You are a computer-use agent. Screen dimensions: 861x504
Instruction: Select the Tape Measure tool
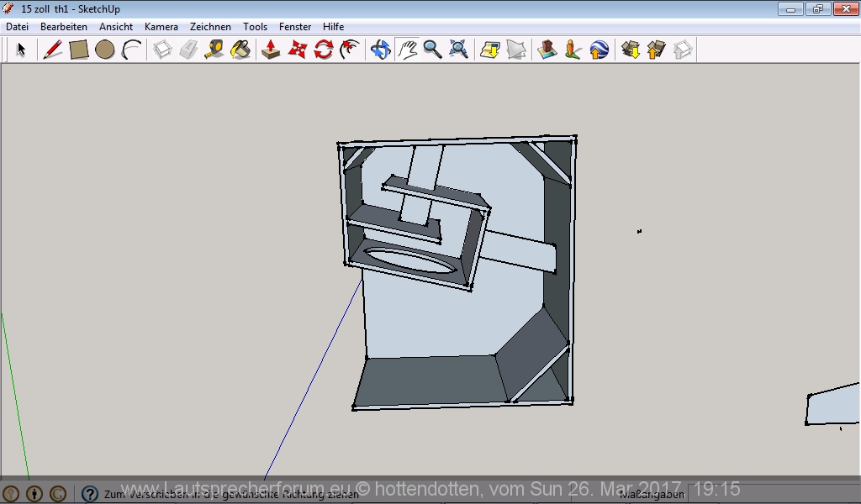[214, 50]
